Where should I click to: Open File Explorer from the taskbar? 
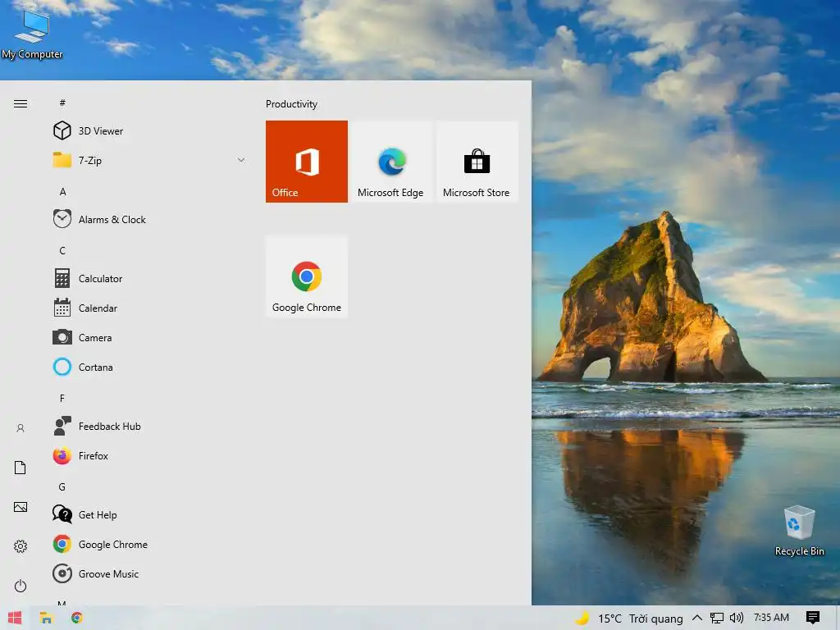click(x=46, y=619)
